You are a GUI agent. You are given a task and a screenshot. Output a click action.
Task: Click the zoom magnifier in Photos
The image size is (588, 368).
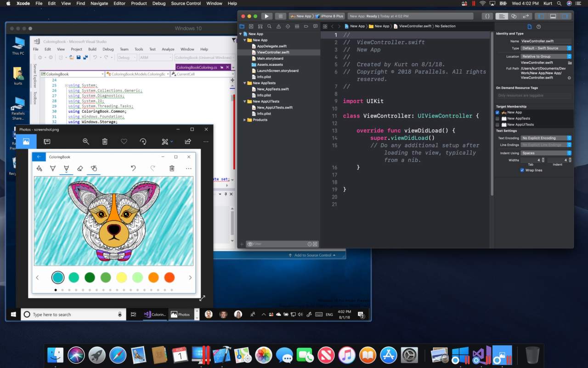86,142
